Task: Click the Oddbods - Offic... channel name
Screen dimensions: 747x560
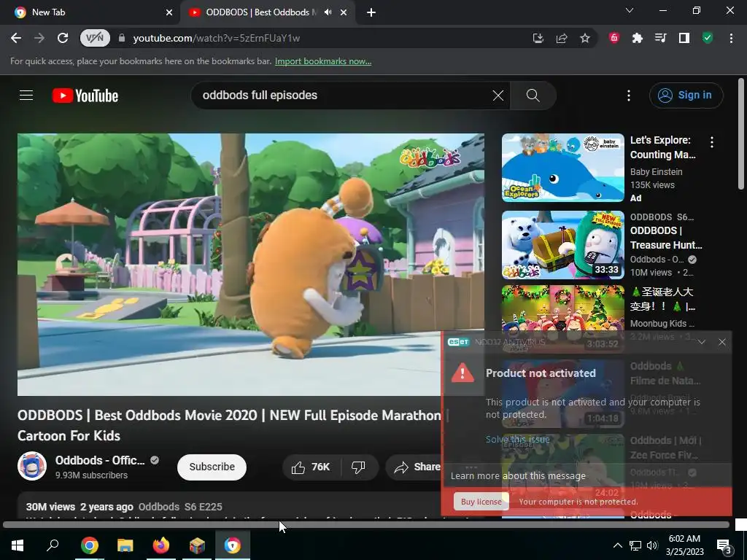Action: pyautogui.click(x=100, y=461)
